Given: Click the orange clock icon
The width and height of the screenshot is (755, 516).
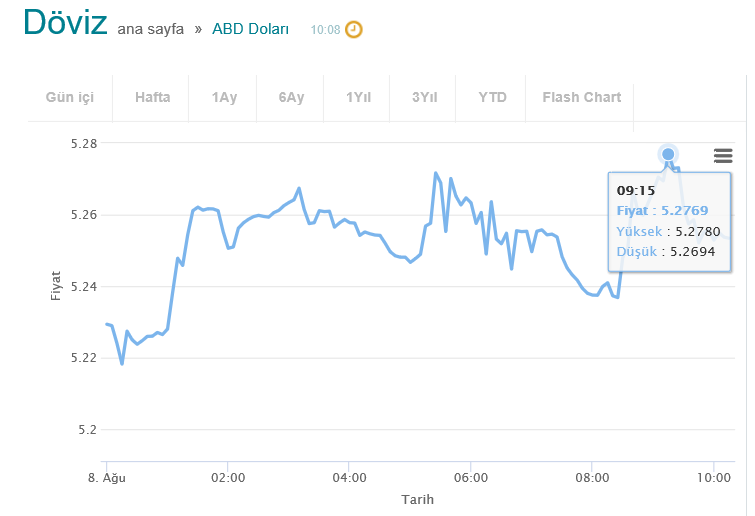Looking at the screenshot, I should (354, 29).
